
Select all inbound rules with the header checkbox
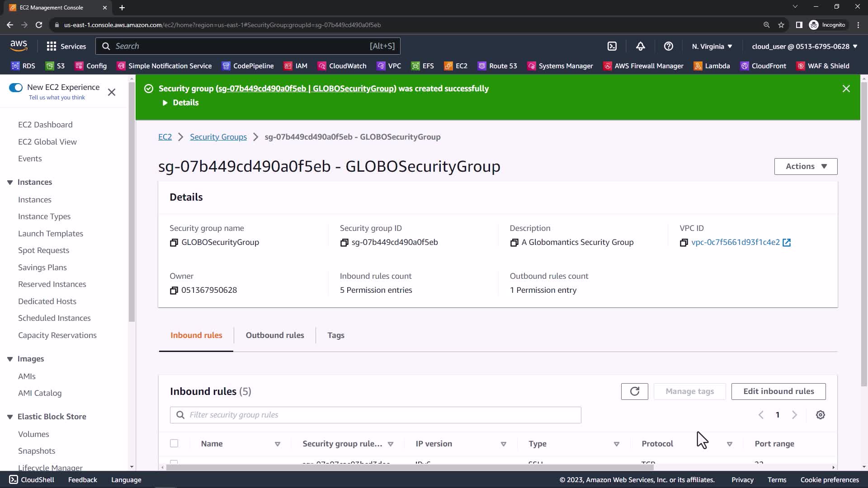coord(174,443)
